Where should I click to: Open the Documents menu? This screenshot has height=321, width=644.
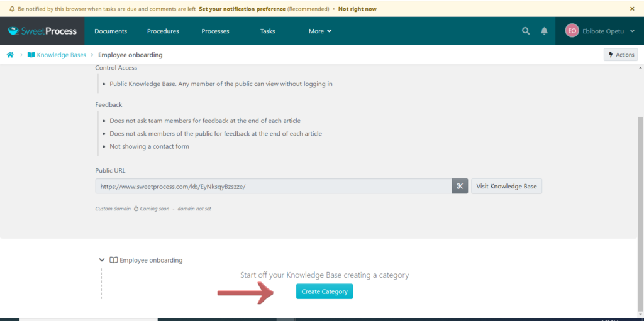111,31
